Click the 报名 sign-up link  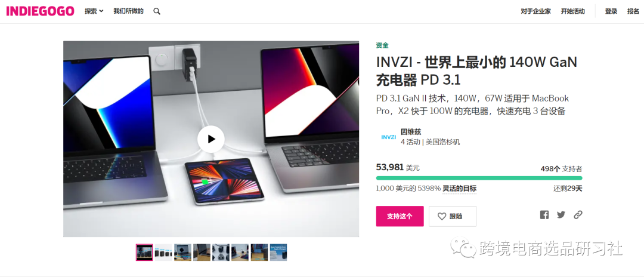633,11
